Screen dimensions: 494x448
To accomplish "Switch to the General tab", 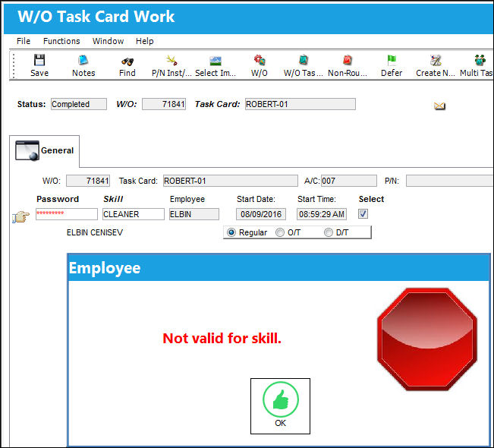I will click(45, 150).
